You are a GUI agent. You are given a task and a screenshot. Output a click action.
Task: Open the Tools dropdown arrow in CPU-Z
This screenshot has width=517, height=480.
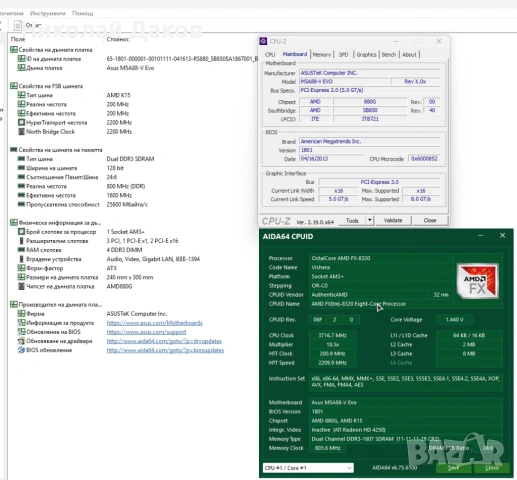(369, 220)
